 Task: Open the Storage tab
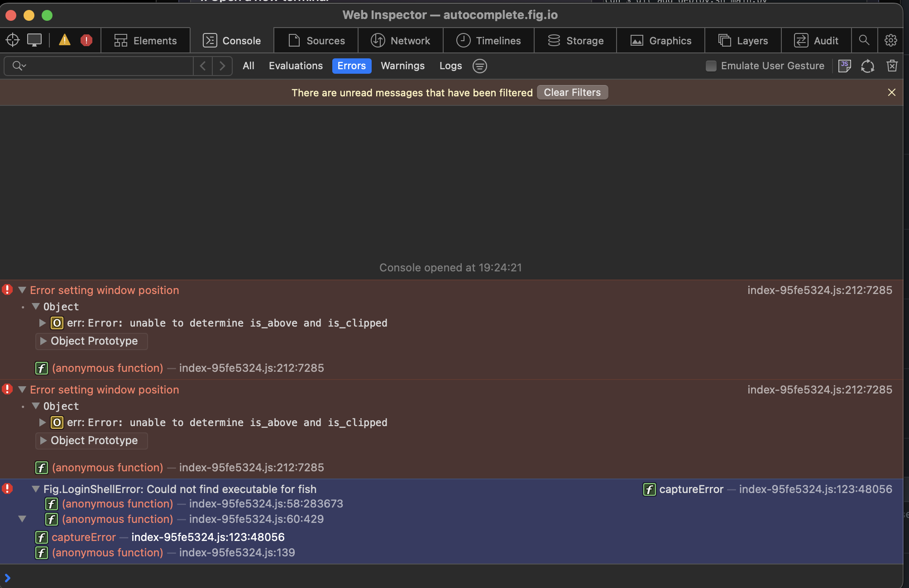[x=575, y=40]
